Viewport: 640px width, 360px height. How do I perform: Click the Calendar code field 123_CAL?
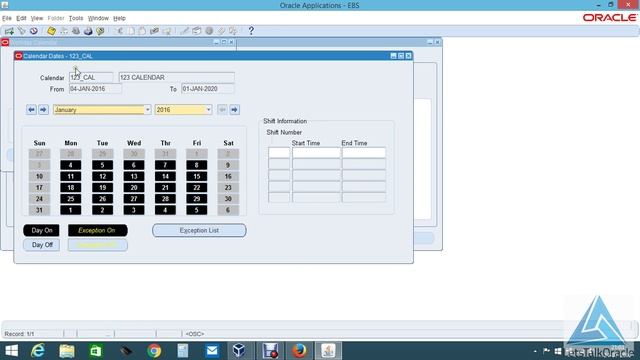coord(91,78)
